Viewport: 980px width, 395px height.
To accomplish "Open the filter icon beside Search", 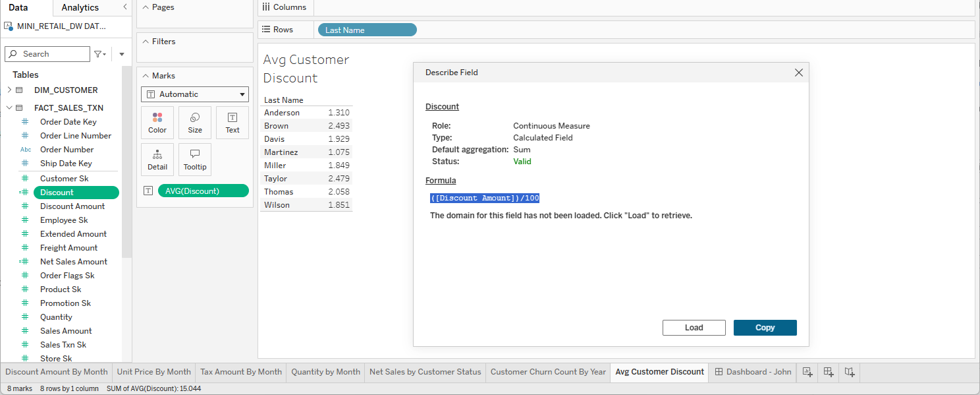I will [x=100, y=54].
